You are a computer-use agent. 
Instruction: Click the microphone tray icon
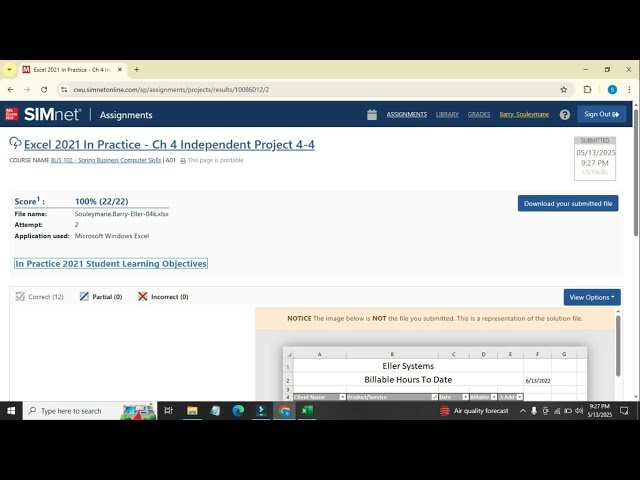coord(534,411)
